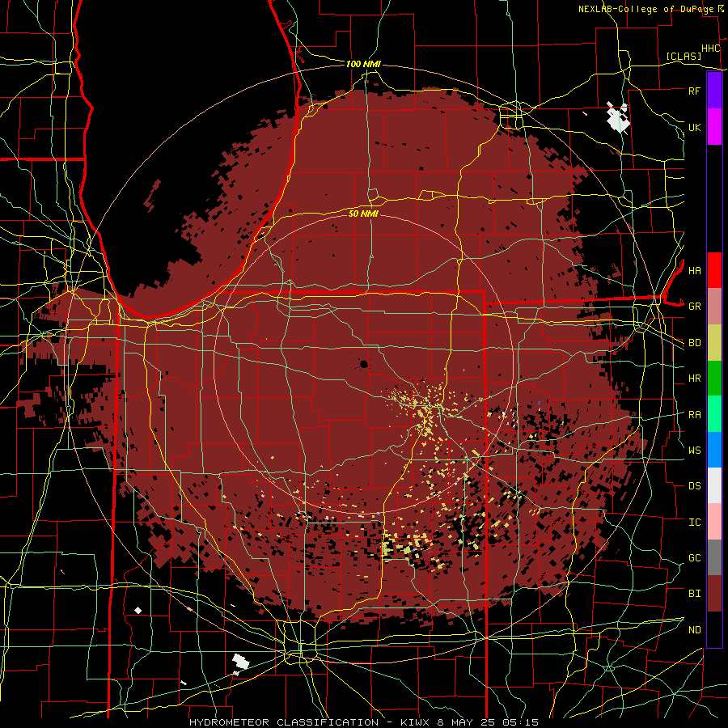Click the IC legend label
The width and height of the screenshot is (728, 728).
click(x=694, y=523)
